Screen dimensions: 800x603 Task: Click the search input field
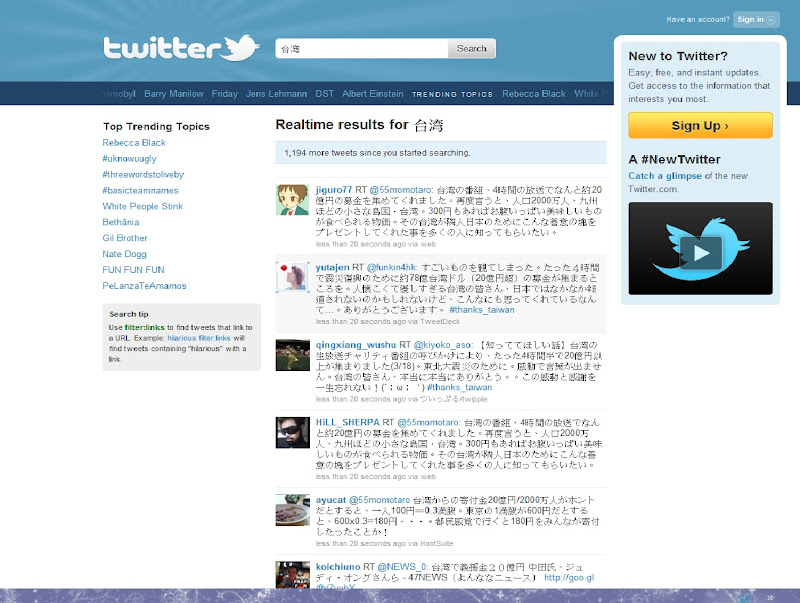[x=362, y=48]
